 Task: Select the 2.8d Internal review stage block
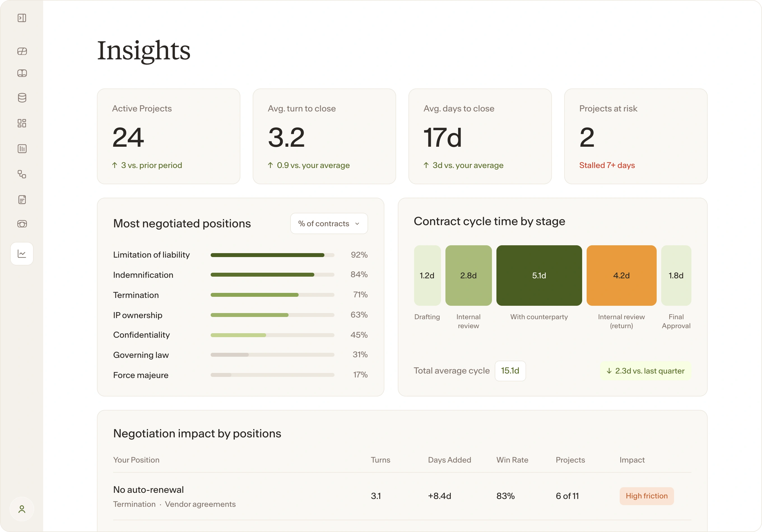[468, 275]
